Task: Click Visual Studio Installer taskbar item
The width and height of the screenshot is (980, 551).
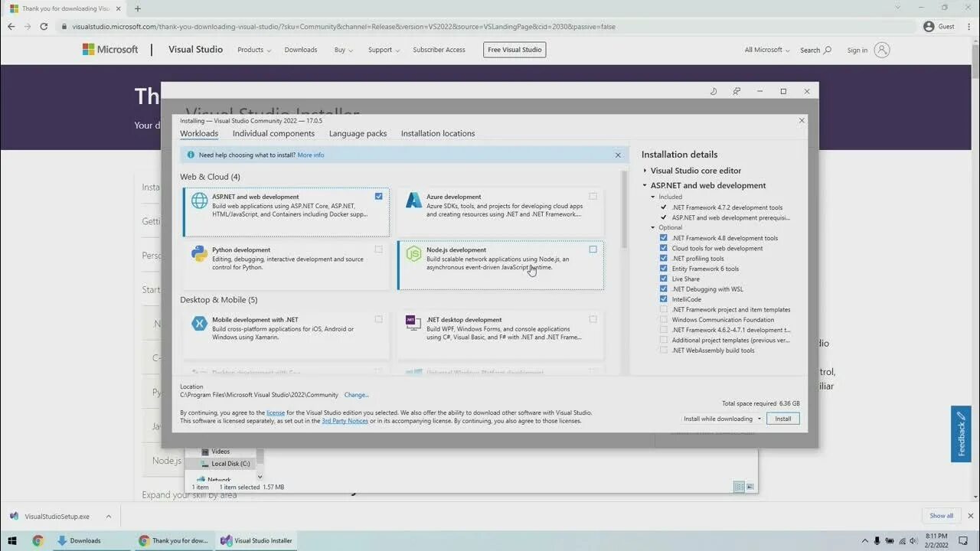Action: pos(257,540)
